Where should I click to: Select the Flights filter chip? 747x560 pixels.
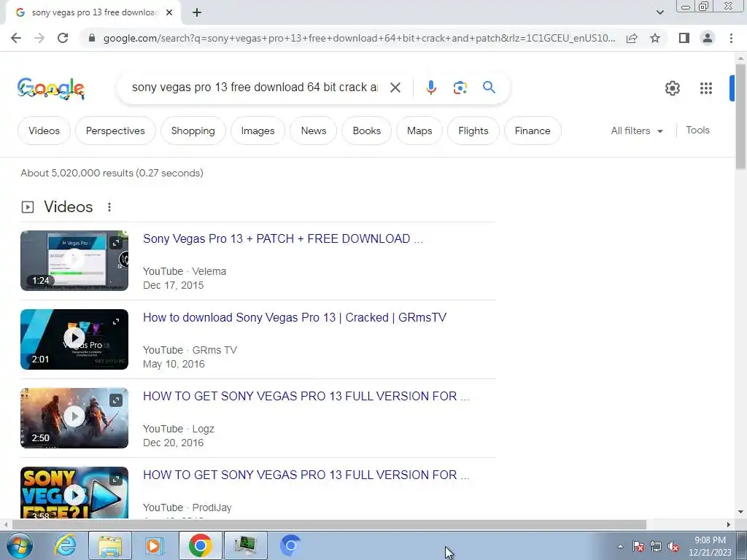click(x=473, y=131)
